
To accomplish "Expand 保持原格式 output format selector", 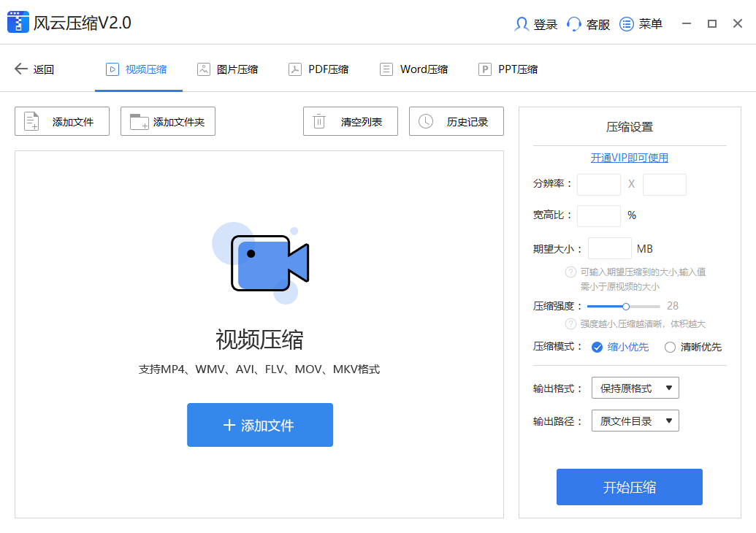I will (x=634, y=388).
